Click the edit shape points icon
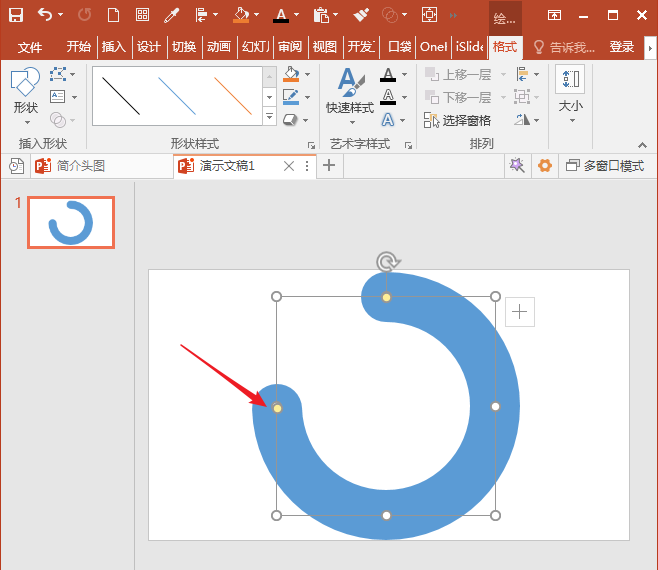The height and width of the screenshot is (570, 658). [x=58, y=74]
